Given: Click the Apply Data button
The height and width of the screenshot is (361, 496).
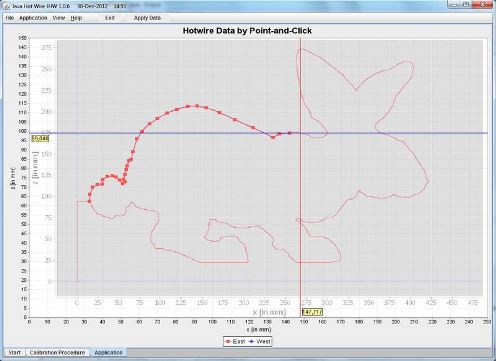Looking at the screenshot, I should (147, 18).
